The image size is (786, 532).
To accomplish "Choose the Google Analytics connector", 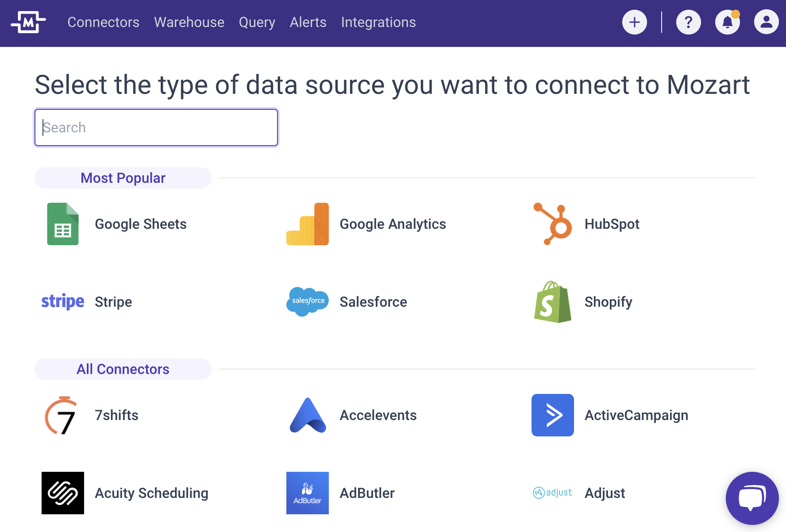I will 393,224.
